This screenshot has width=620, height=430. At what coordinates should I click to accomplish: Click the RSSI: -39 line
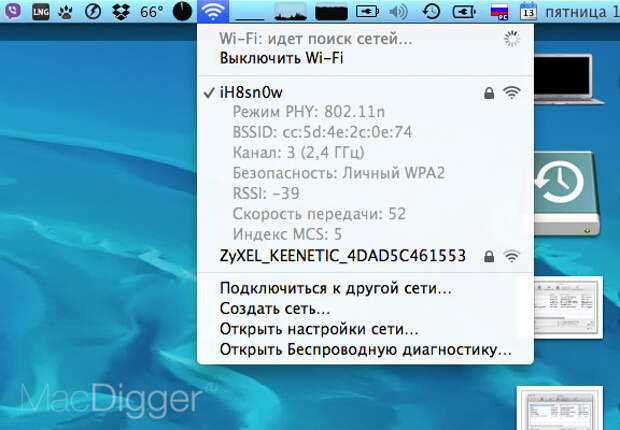tap(266, 193)
